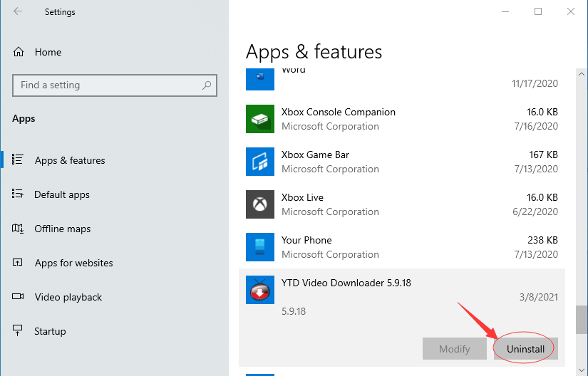Click the YTD Video Downloader icon
The width and height of the screenshot is (588, 376).
coord(260,290)
